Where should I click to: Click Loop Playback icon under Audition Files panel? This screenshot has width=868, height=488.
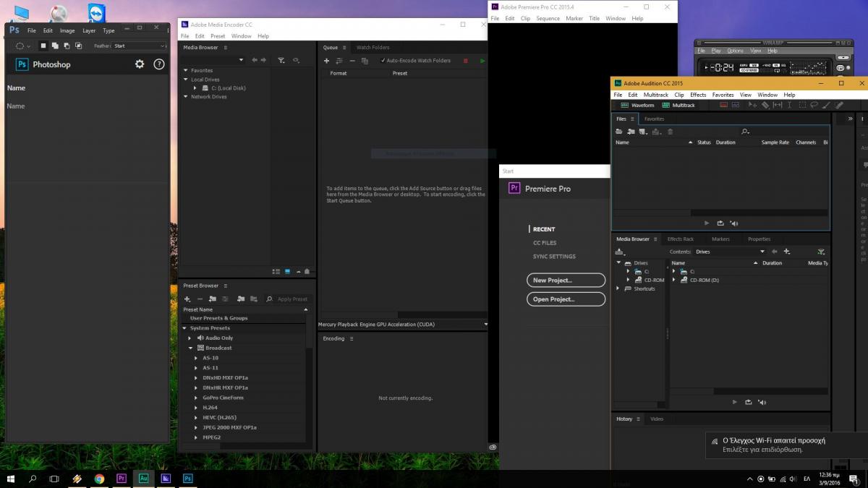click(720, 223)
